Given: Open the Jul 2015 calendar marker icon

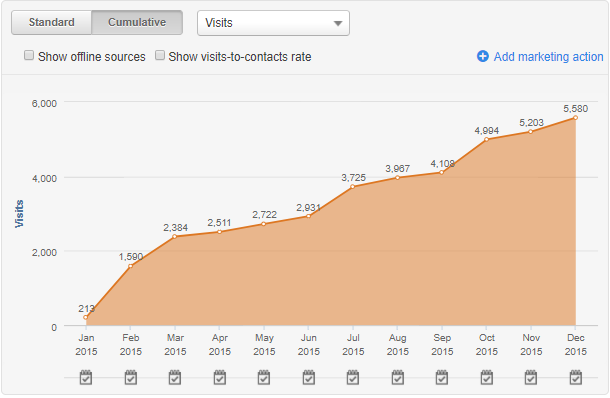Looking at the screenshot, I should pos(353,377).
